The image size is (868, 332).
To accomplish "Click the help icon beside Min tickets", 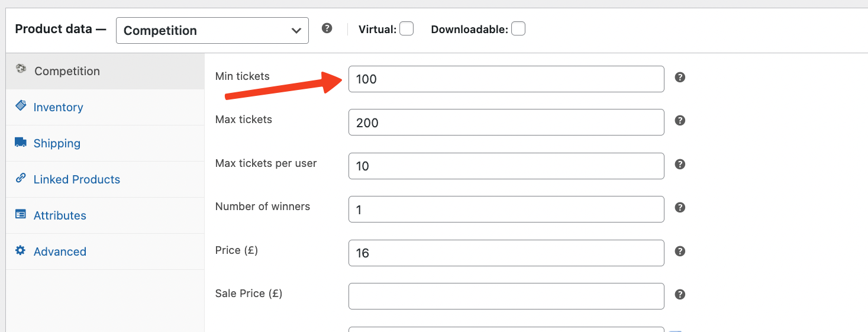I will (x=680, y=78).
